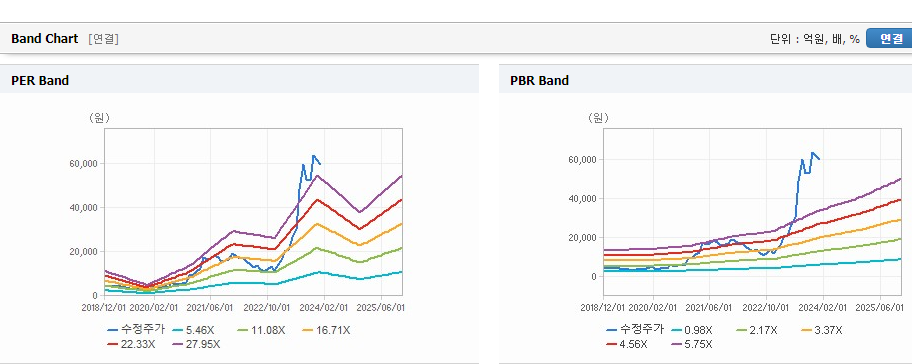This screenshot has height=364, width=912.
Task: Click the stock price peak in PER chart
Action: 314,155
